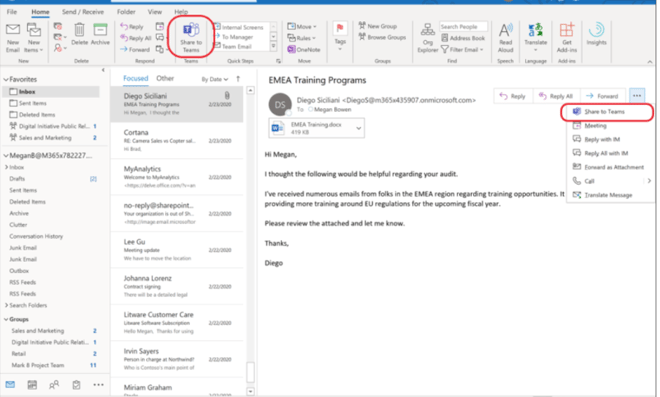Open Tasks view in navigation bar
This screenshot has width=660, height=397.
pos(76,384)
